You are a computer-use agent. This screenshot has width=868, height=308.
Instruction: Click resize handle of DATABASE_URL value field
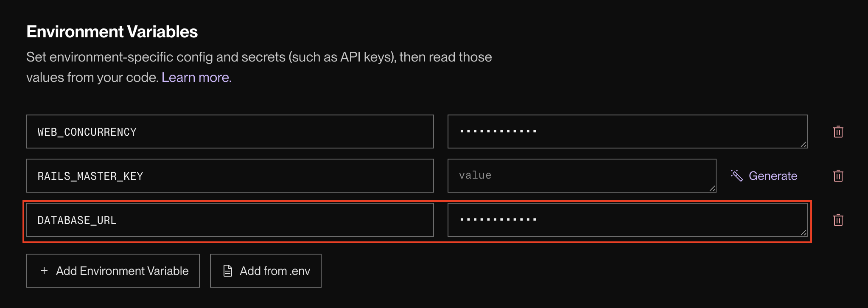[x=803, y=232]
